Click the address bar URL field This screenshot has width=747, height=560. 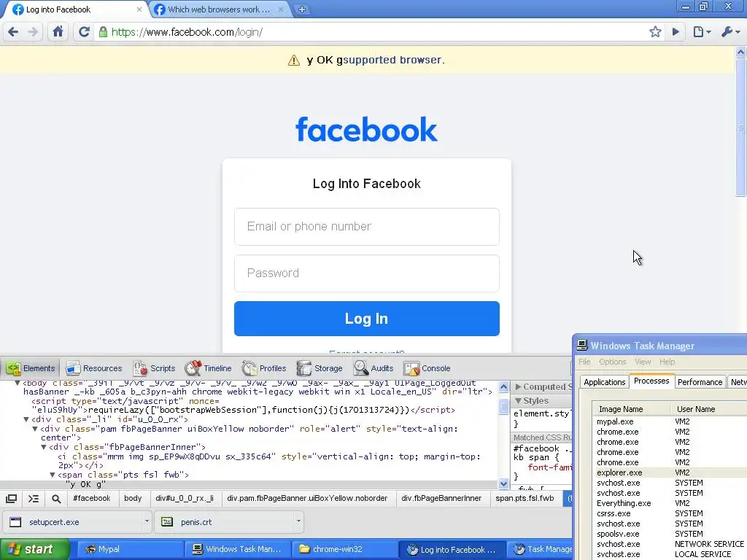pos(371,32)
